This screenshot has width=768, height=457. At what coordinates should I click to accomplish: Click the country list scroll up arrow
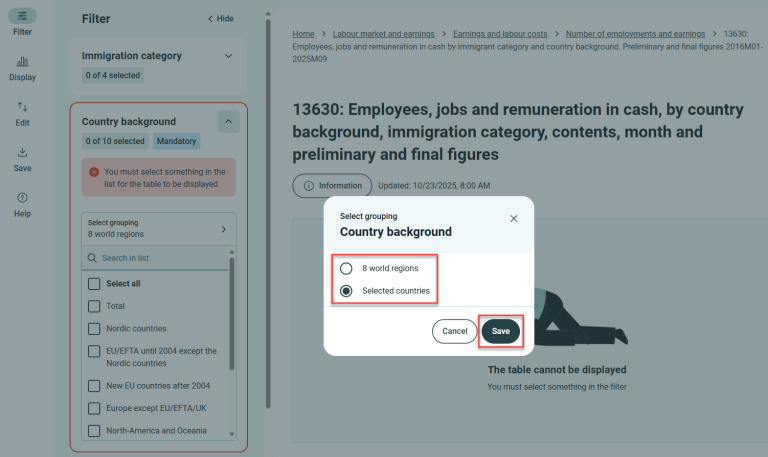(232, 252)
